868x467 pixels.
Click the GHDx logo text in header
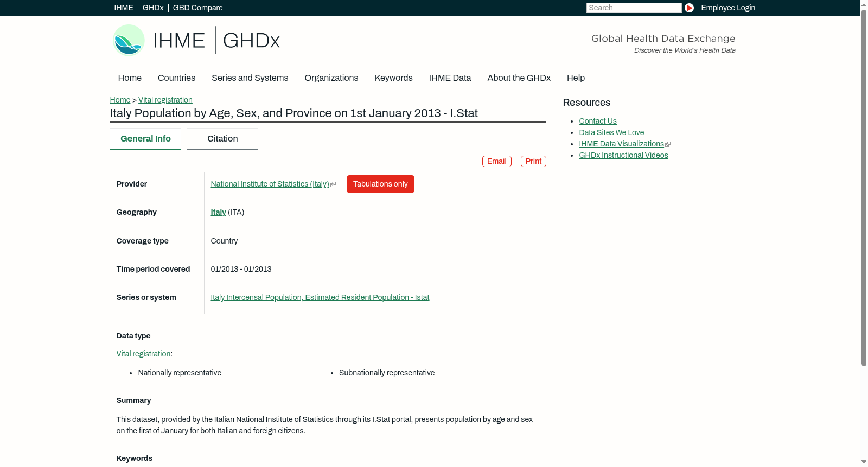coord(251,41)
